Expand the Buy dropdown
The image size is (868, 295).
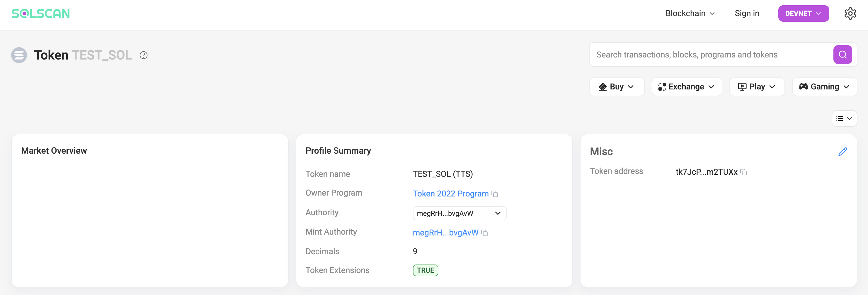coord(616,87)
